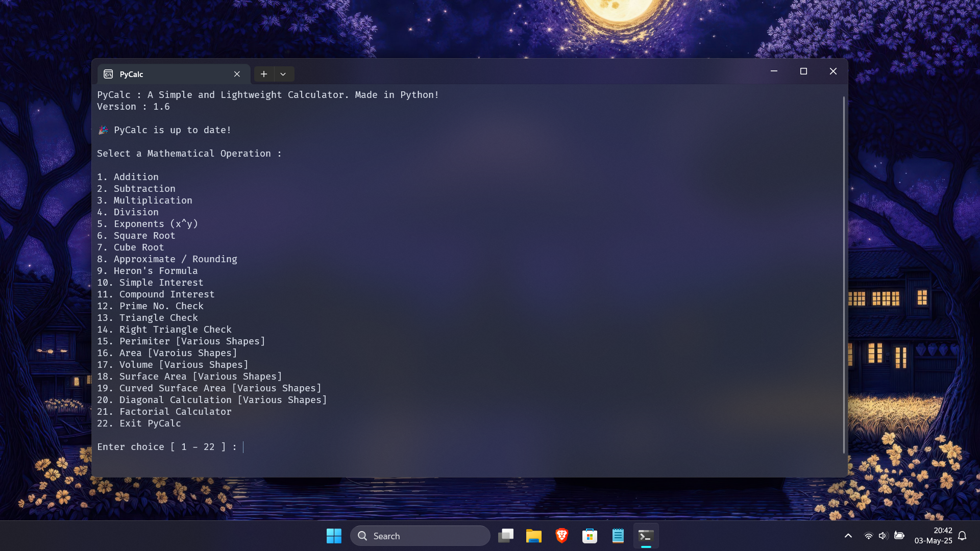Image resolution: width=980 pixels, height=551 pixels.
Task: Click the '18. Surface Area [Various Shapes]' line
Action: [189, 377]
